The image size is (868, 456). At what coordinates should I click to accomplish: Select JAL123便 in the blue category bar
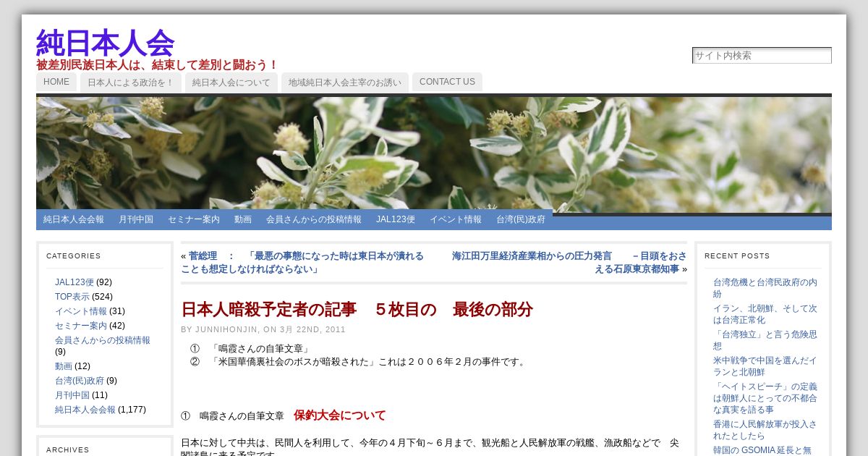396,219
